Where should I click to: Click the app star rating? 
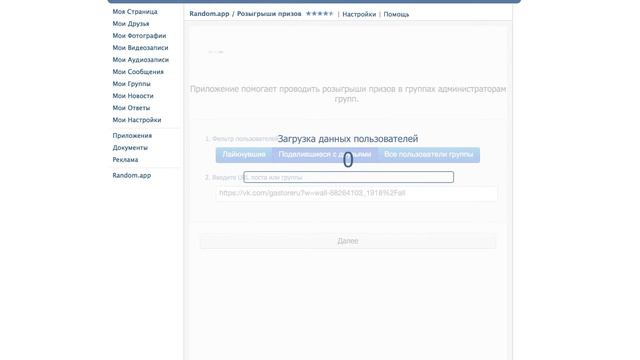pyautogui.click(x=319, y=13)
